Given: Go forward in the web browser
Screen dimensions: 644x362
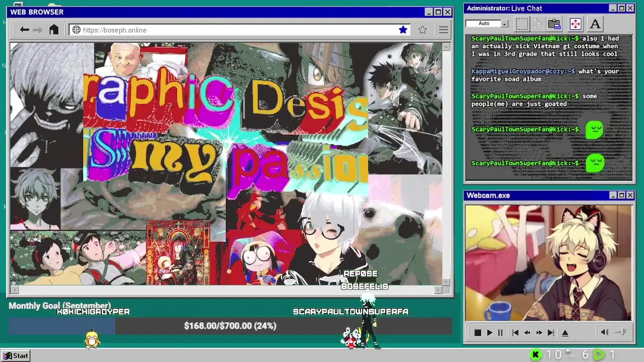Looking at the screenshot, I should (x=38, y=30).
